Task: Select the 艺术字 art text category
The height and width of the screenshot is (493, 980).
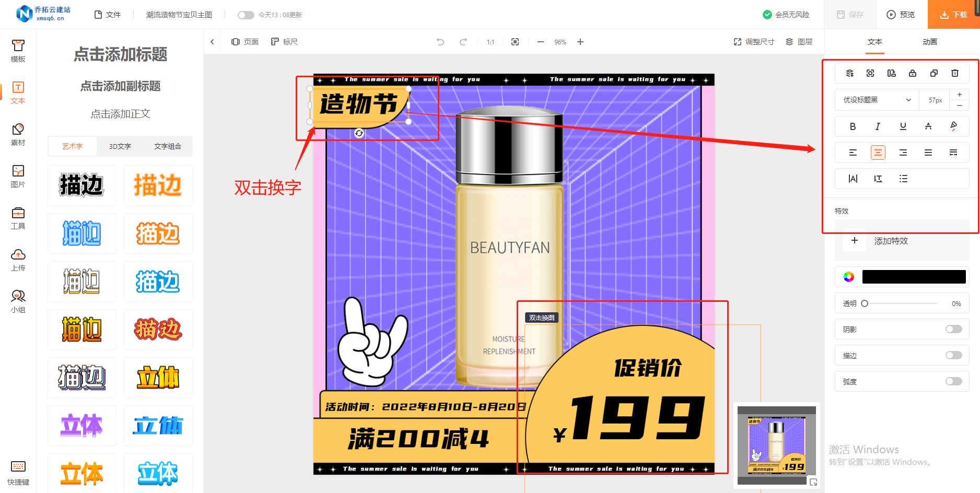Action: (72, 146)
